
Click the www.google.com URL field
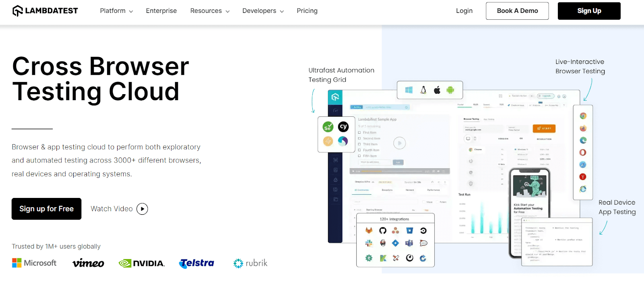(x=484, y=129)
